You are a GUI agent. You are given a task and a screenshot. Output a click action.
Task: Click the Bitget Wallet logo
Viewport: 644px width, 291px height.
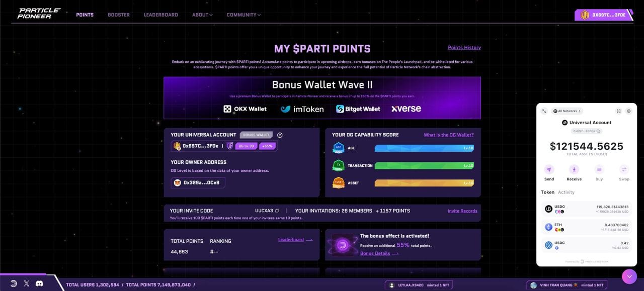coord(358,109)
